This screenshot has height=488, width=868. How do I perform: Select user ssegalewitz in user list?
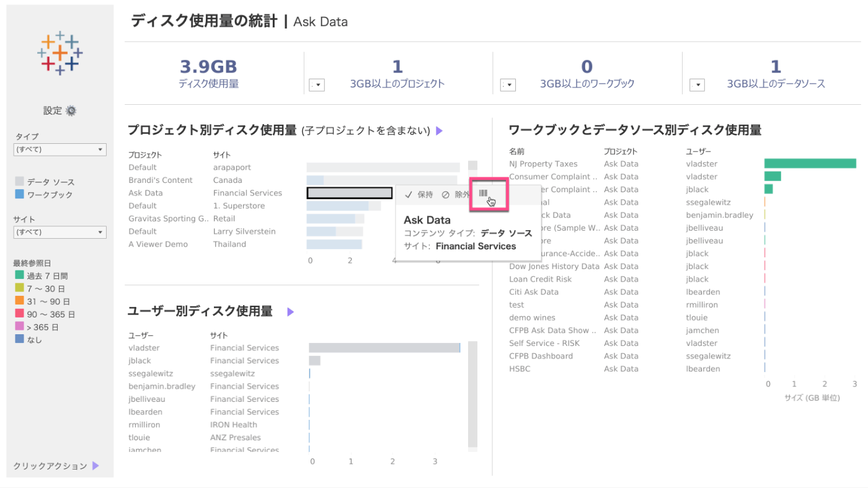(x=151, y=374)
